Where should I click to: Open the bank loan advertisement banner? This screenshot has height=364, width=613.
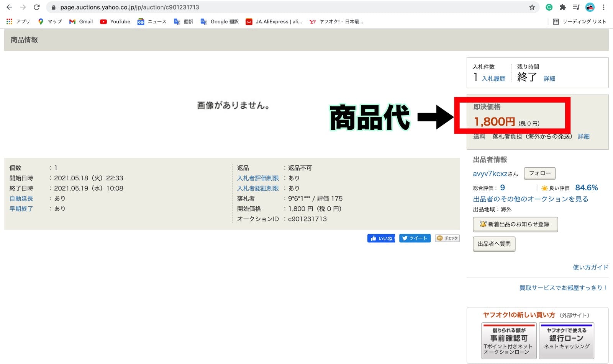566,341
